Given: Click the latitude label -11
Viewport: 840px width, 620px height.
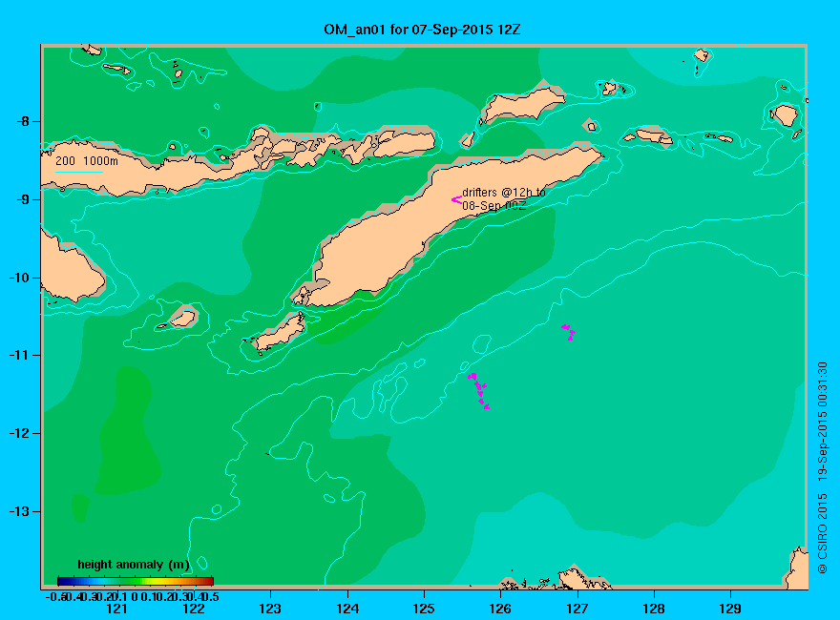Looking at the screenshot, I should pyautogui.click(x=19, y=355).
